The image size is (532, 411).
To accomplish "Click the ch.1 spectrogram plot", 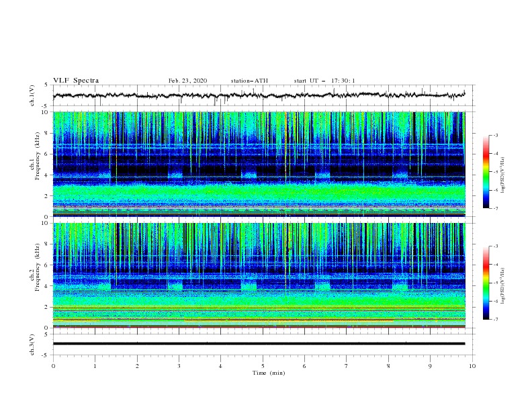I will tap(259, 164).
